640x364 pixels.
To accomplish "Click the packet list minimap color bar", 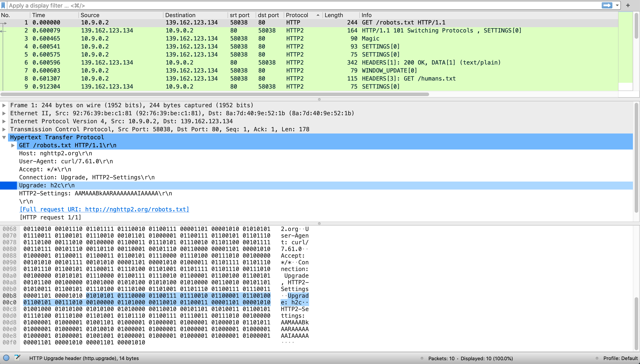I will 625,47.
